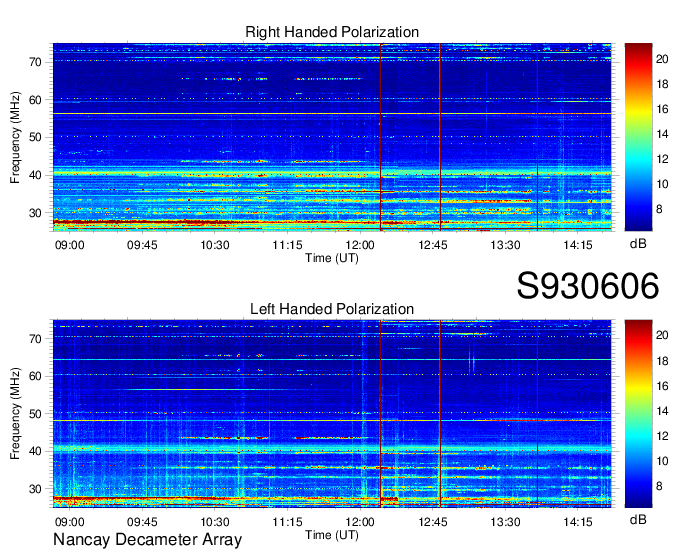Click Time (UT) label under Left Handed plot

[x=332, y=535]
